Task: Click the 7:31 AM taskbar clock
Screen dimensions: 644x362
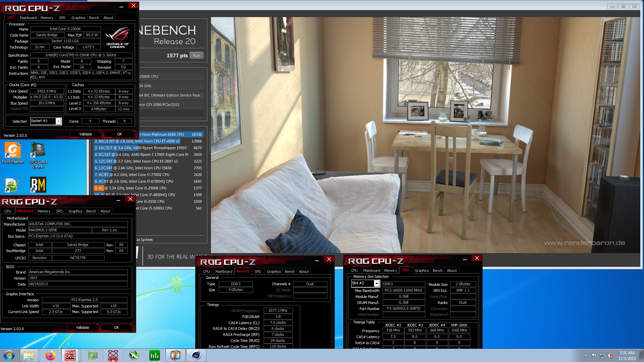Action: pos(627,356)
